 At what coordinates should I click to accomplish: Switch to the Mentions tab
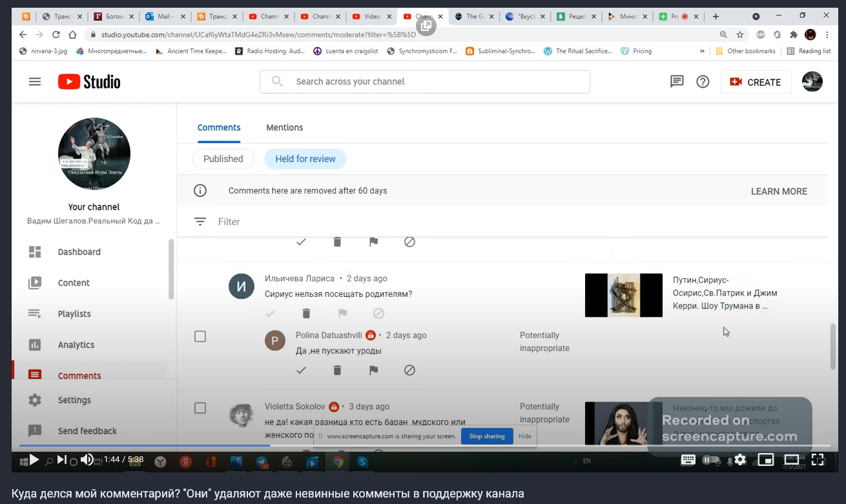tap(285, 128)
